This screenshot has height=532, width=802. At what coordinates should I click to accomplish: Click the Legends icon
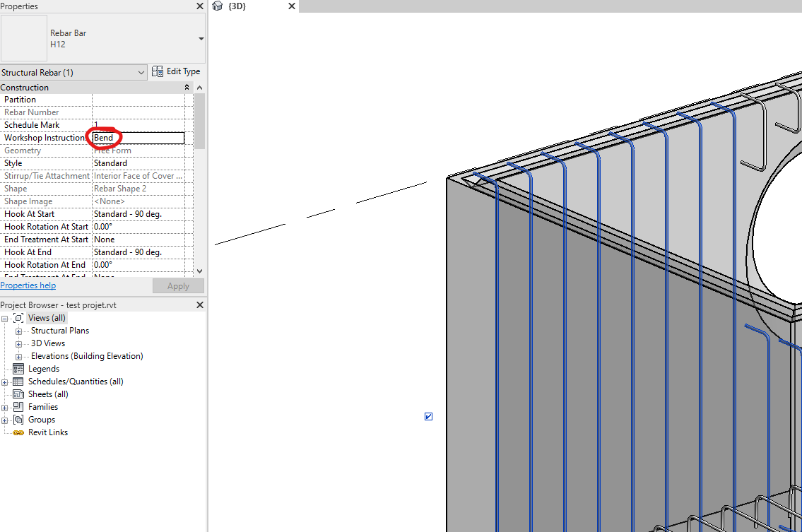click(18, 369)
